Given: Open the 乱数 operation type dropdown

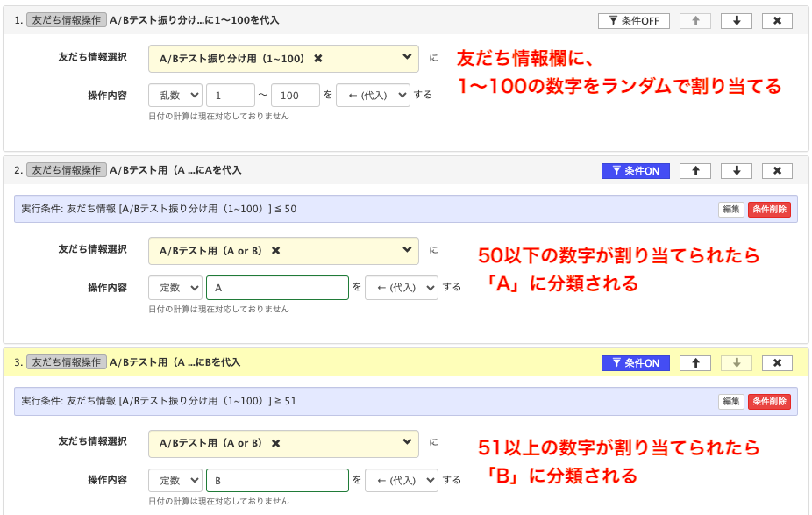Looking at the screenshot, I should tap(175, 95).
